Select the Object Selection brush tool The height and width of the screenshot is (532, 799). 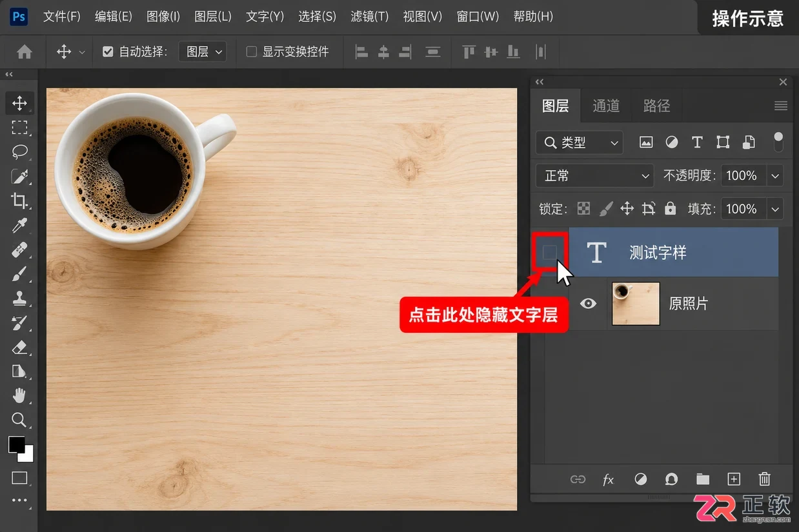pos(19,176)
